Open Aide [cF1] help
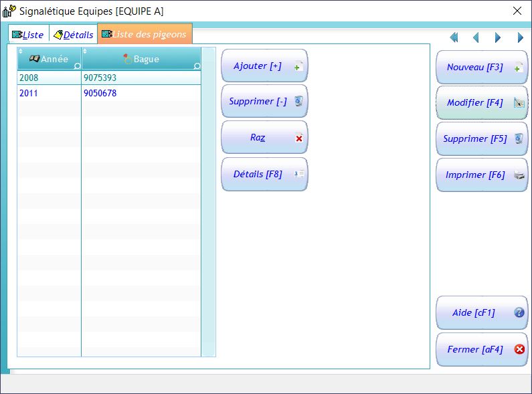This screenshot has width=532, height=394. click(x=482, y=312)
